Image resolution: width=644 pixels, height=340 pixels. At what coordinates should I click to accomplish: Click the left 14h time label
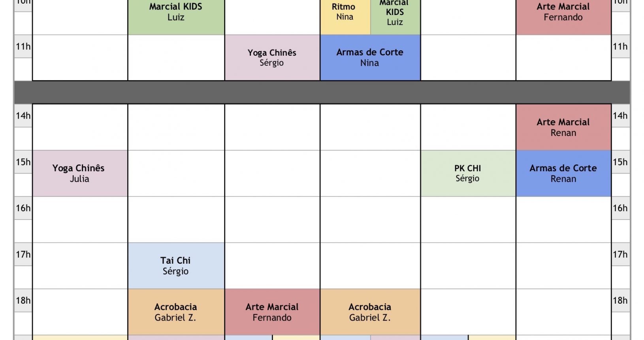coord(23,116)
